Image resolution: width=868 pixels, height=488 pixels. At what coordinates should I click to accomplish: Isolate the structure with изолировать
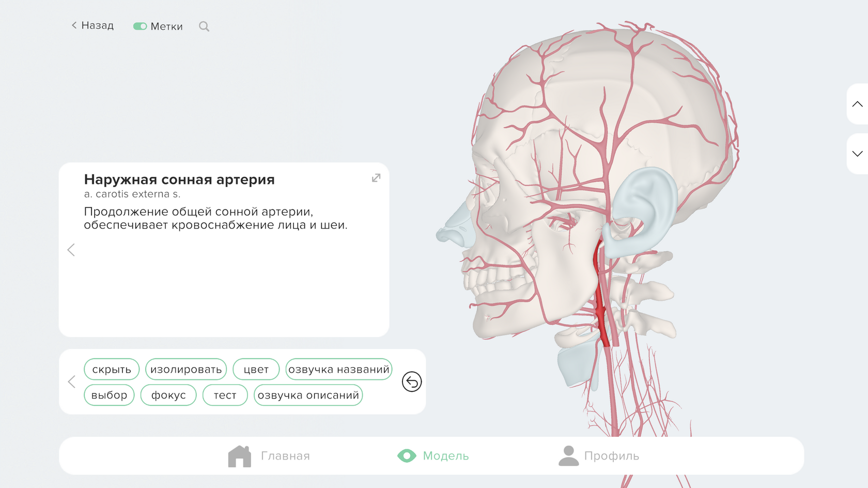pyautogui.click(x=186, y=369)
